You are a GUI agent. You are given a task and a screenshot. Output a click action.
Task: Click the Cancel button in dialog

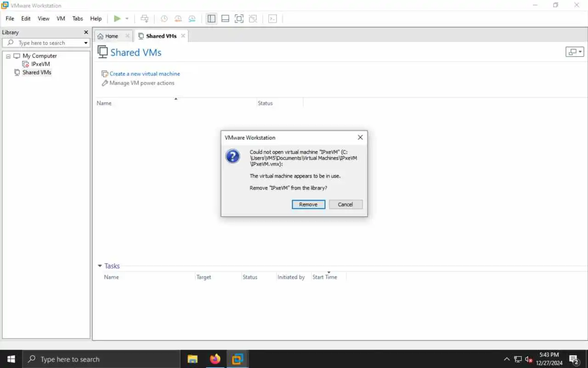coord(345,204)
